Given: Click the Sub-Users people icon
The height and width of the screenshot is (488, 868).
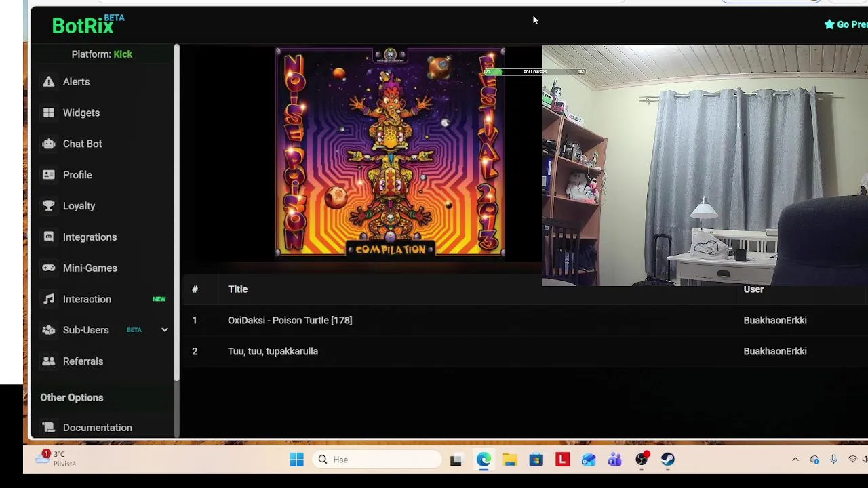Looking at the screenshot, I should pos(49,330).
